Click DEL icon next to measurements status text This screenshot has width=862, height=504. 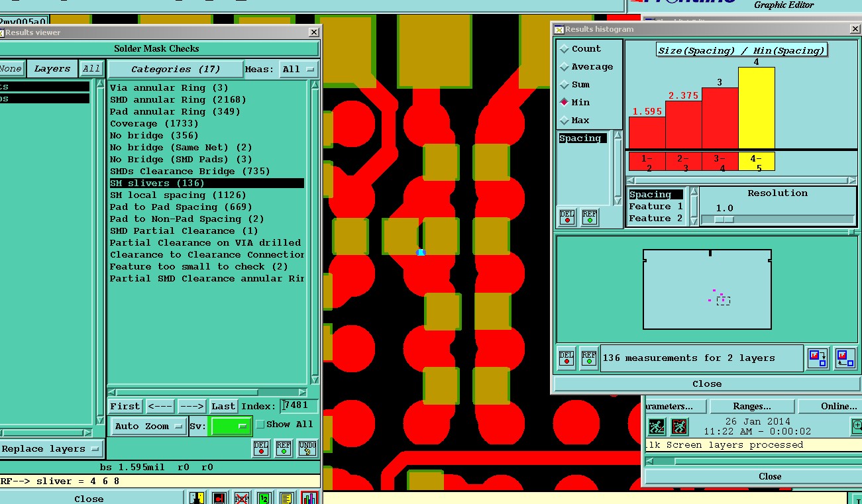click(566, 358)
